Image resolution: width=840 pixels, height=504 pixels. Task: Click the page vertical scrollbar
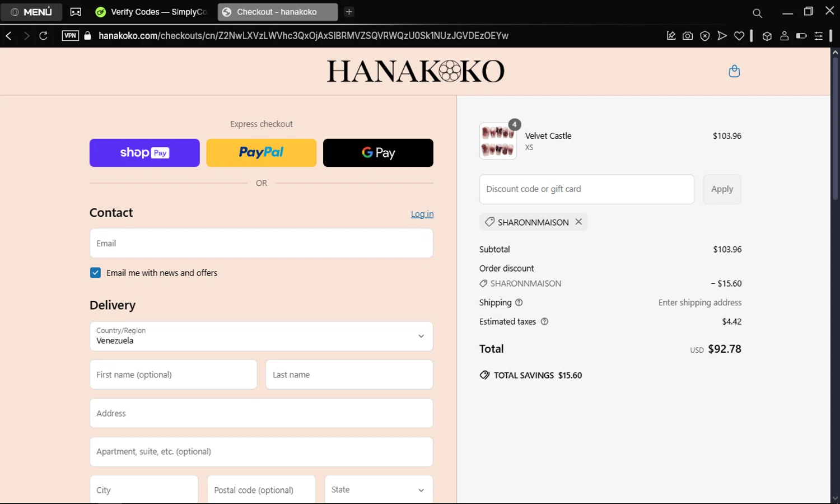click(x=835, y=129)
